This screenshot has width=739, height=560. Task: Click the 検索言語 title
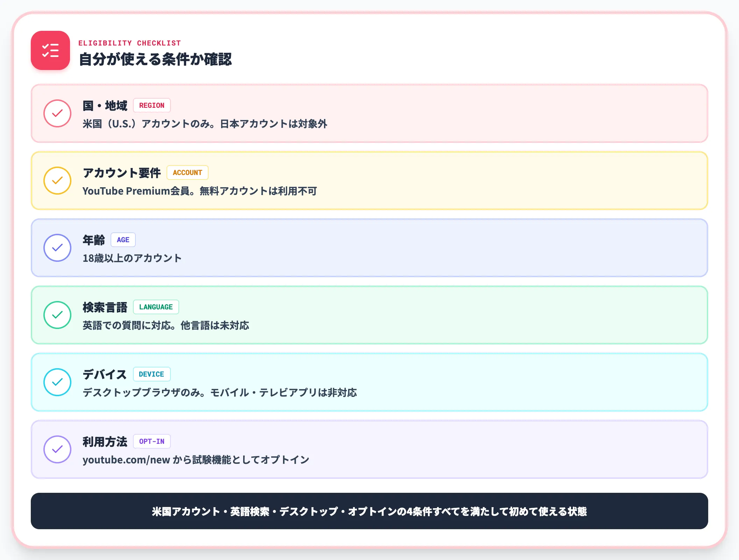coord(105,307)
